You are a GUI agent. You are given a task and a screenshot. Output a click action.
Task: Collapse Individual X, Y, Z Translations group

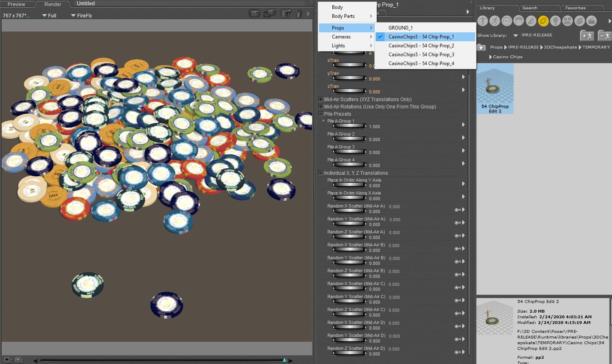pyautogui.click(x=321, y=173)
